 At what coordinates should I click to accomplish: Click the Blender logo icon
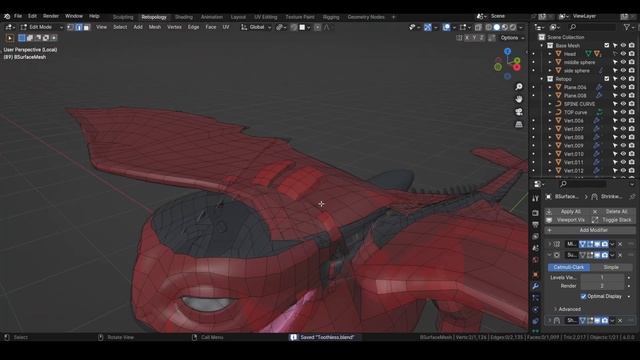(7, 16)
